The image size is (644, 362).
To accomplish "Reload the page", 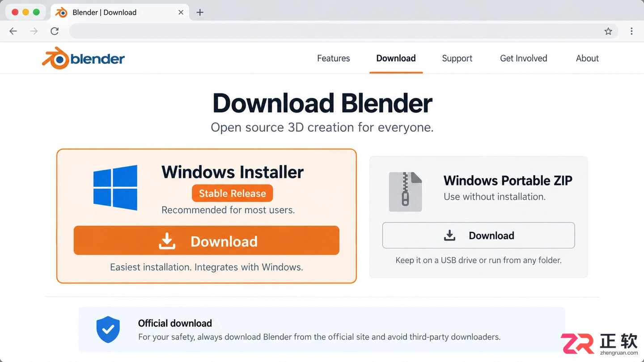I will tap(55, 31).
